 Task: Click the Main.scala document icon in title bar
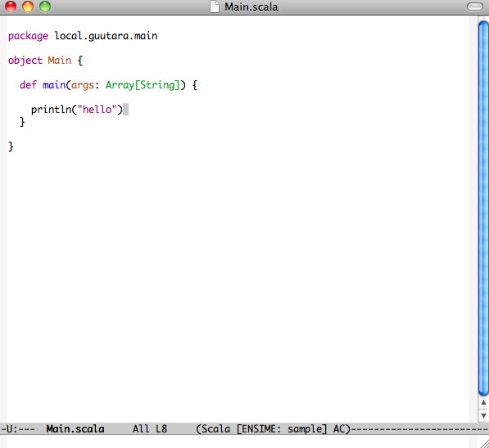click(x=215, y=7)
